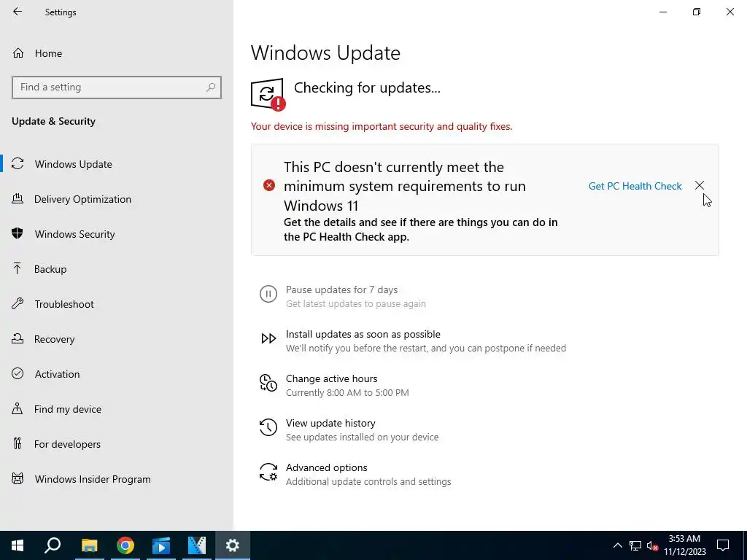This screenshot has height=560, width=747.
Task: Click the Backup arrow icon
Action: click(x=18, y=269)
